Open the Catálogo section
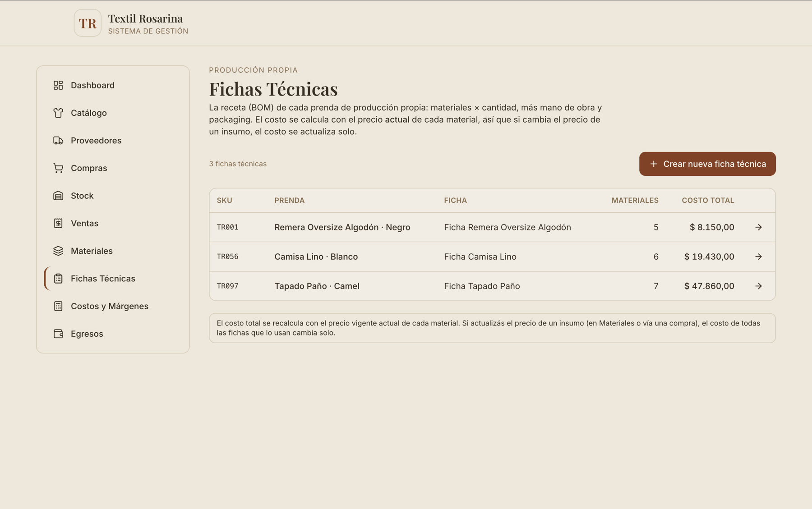This screenshot has width=812, height=509. (x=113, y=113)
